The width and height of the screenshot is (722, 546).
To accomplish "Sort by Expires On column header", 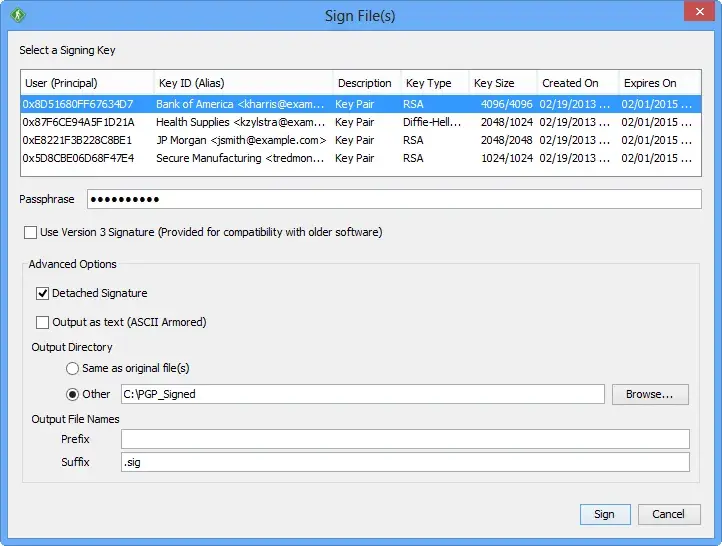I will click(660, 83).
